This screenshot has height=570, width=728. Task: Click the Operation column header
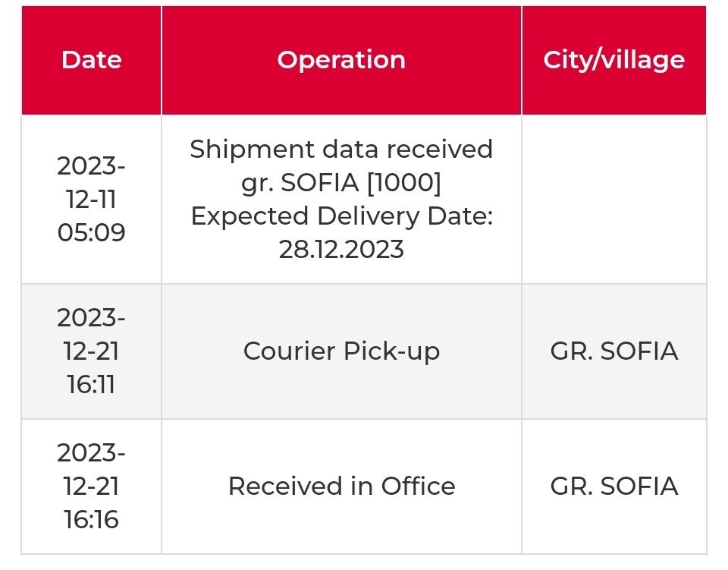click(341, 60)
